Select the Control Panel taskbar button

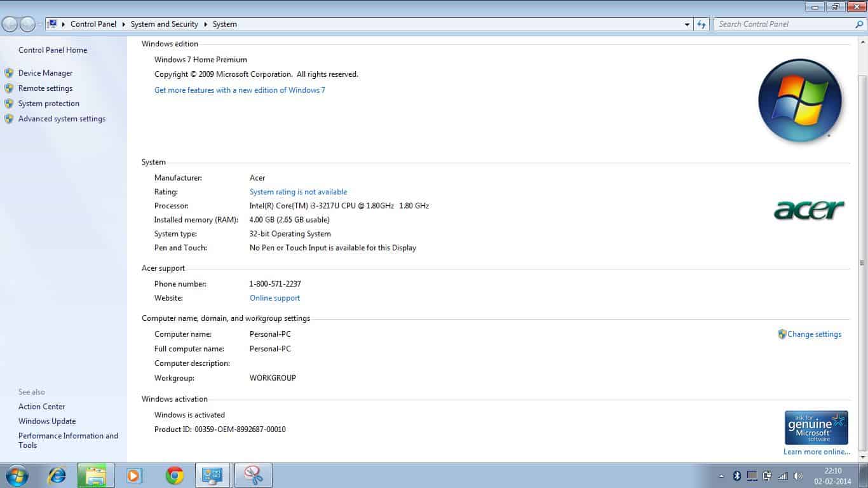click(x=213, y=475)
